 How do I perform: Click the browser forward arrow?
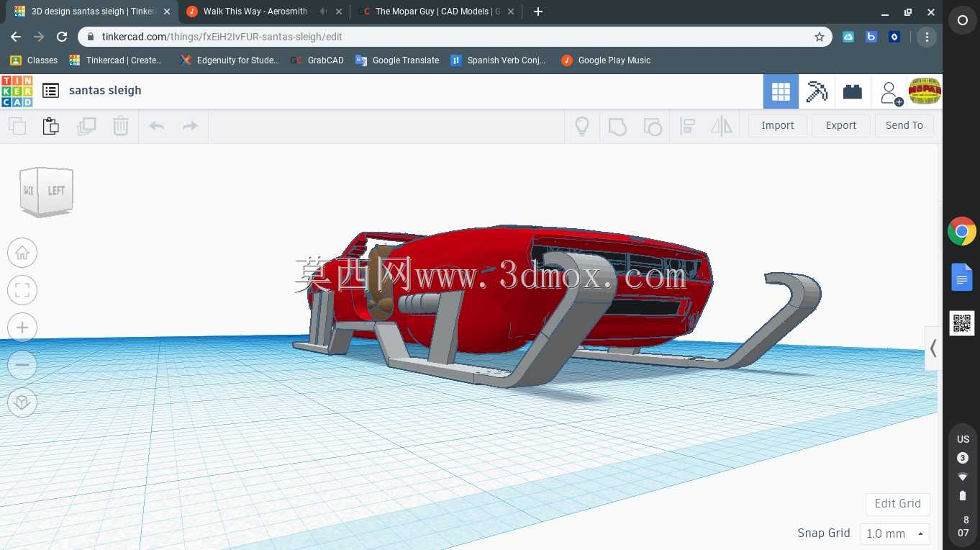pyautogui.click(x=39, y=37)
